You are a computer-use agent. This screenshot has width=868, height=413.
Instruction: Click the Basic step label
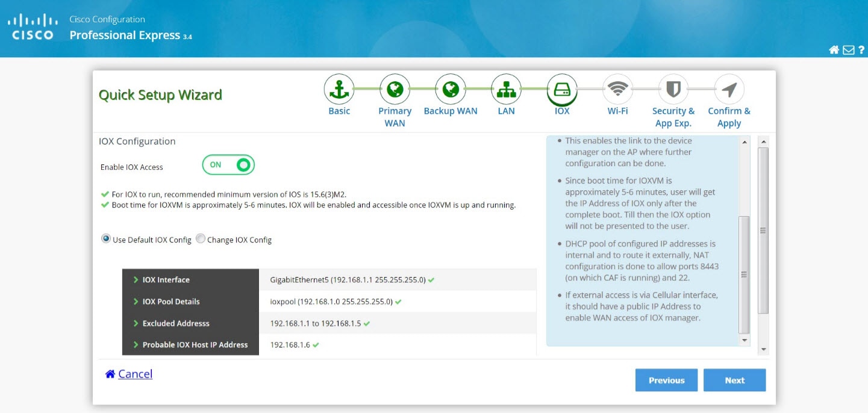click(339, 111)
